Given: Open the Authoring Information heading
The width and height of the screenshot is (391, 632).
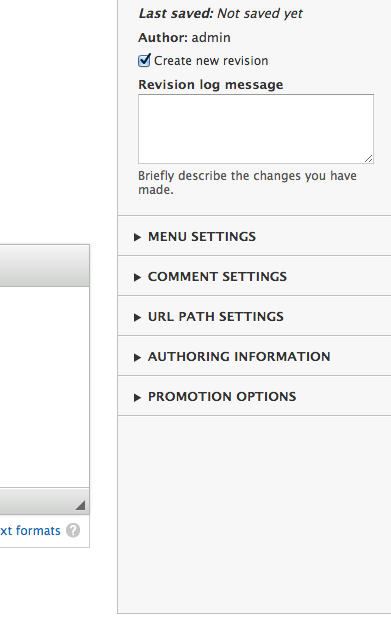Looking at the screenshot, I should coord(239,356).
